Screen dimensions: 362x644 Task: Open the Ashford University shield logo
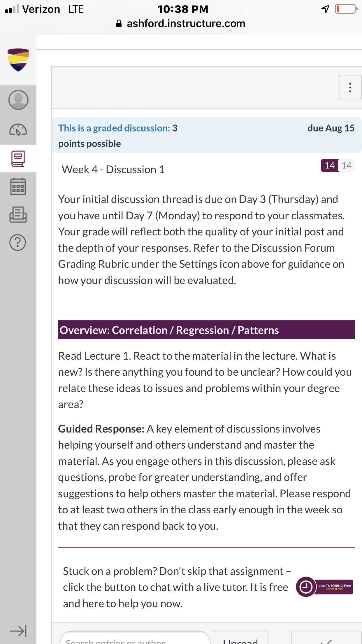click(x=18, y=60)
